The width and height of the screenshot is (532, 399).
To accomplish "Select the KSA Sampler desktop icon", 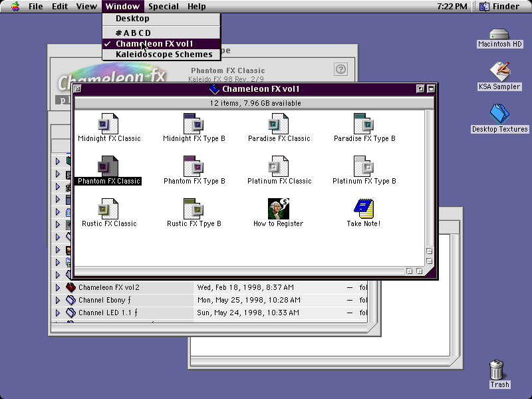I will point(500,72).
